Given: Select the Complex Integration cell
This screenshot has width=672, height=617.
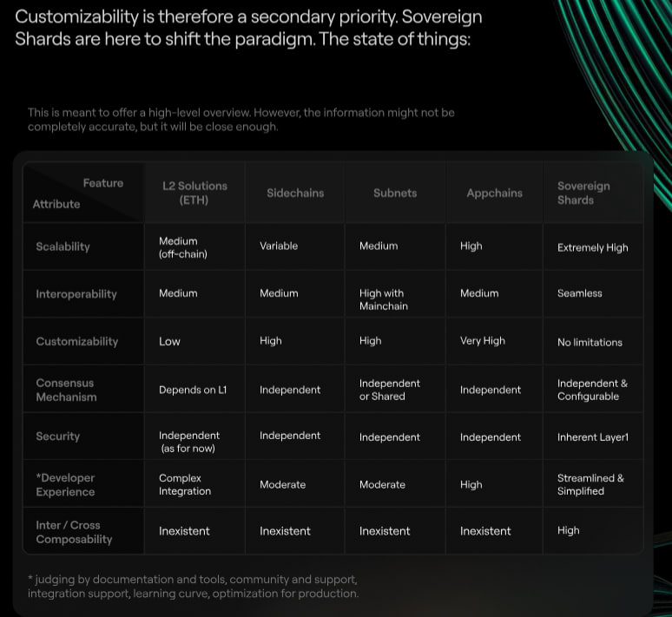Looking at the screenshot, I should click(185, 484).
